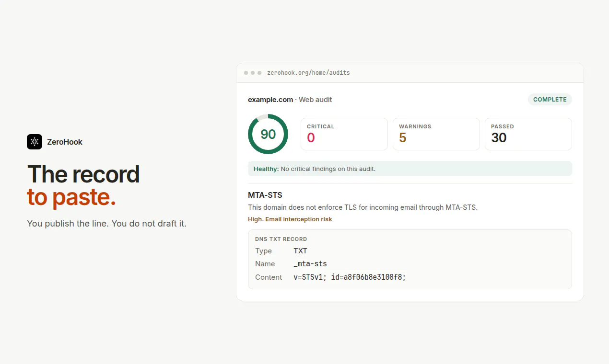Image resolution: width=609 pixels, height=364 pixels.
Task: Click the High email interception risk label
Action: point(290,219)
